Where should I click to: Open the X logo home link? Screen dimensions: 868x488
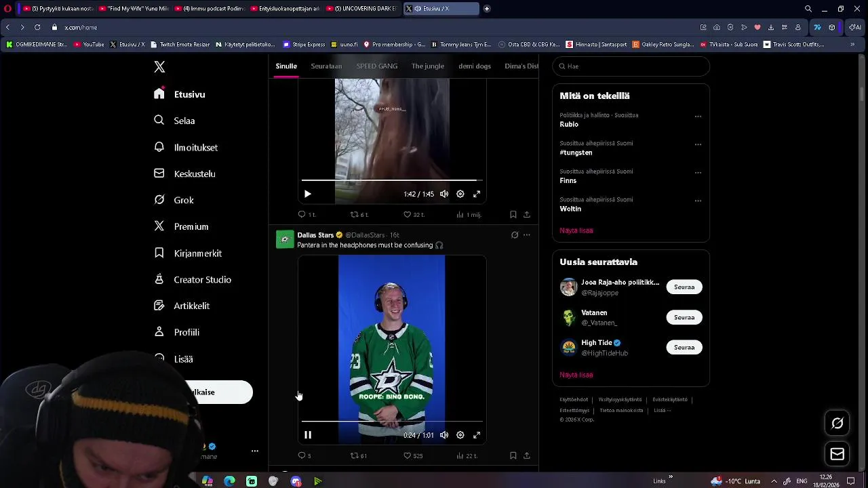pyautogui.click(x=159, y=66)
